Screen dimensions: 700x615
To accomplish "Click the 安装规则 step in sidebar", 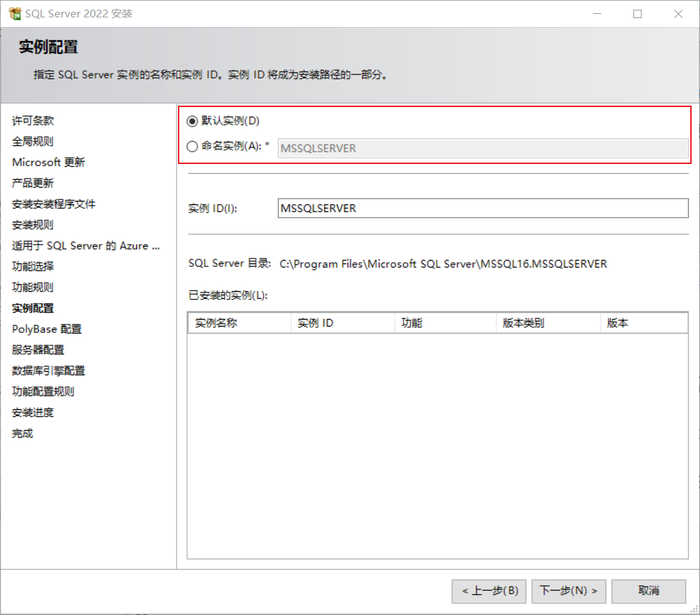I will point(33,225).
